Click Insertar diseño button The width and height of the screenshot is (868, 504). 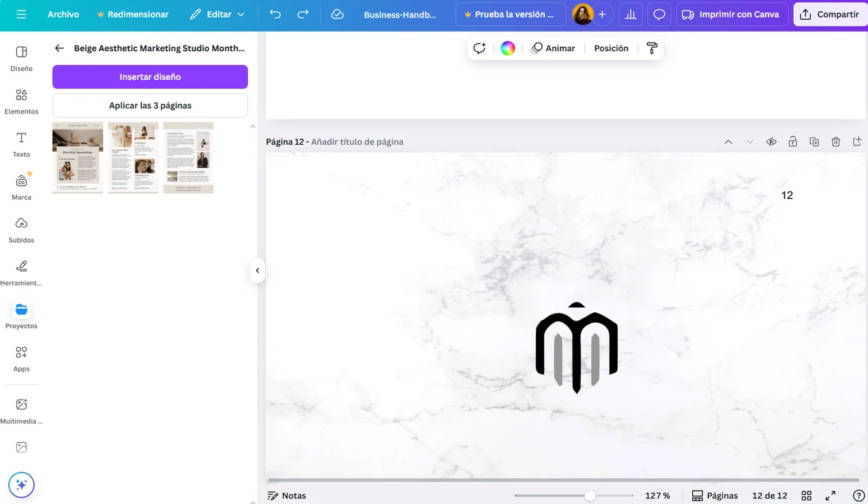click(150, 77)
